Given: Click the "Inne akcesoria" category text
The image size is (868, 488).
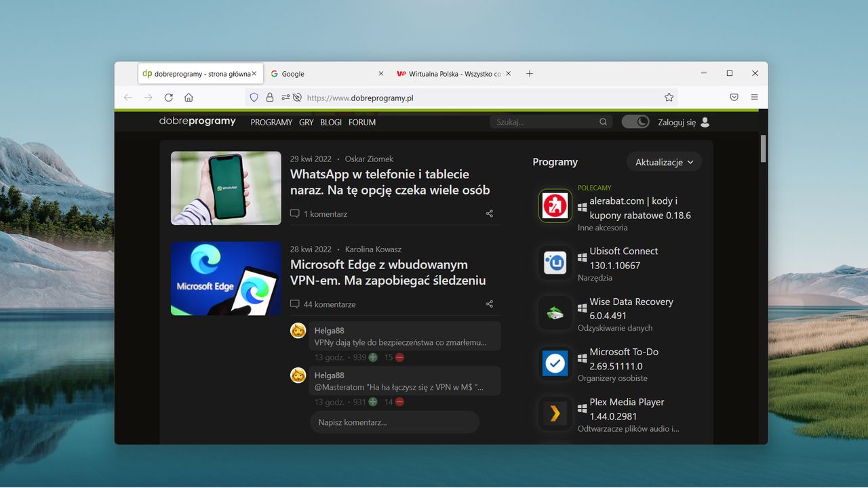Looking at the screenshot, I should (603, 228).
